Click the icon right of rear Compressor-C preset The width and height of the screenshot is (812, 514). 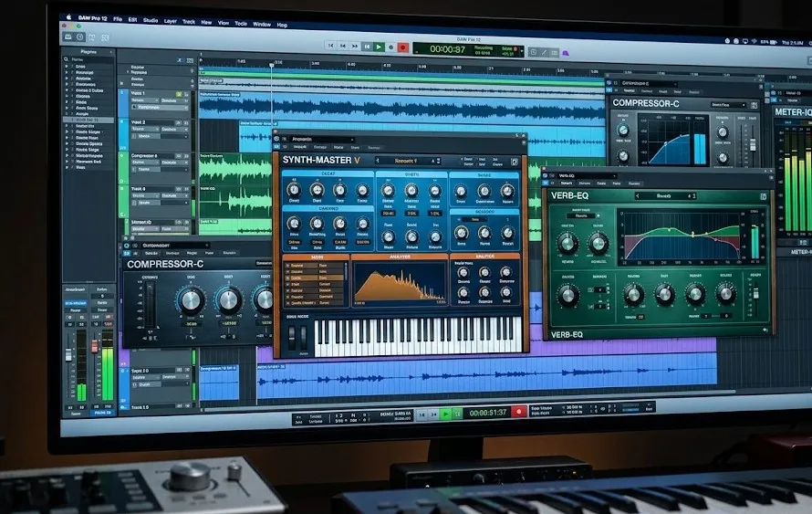(x=754, y=105)
